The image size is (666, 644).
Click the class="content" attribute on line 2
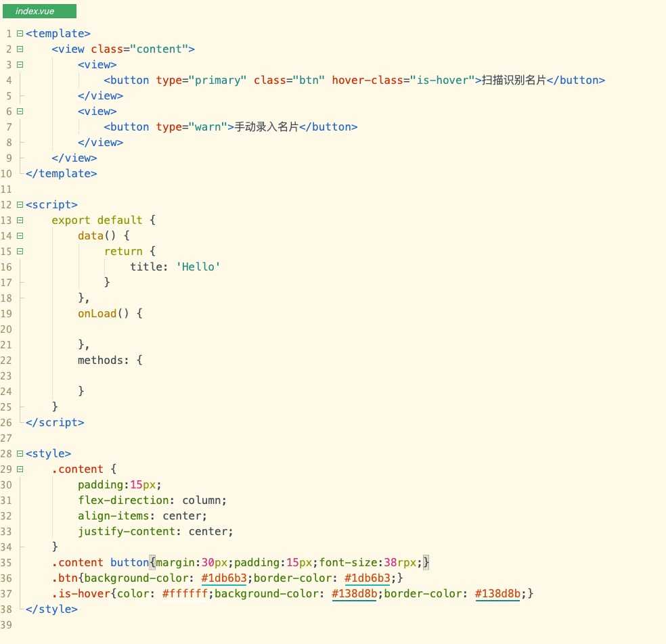tap(139, 49)
